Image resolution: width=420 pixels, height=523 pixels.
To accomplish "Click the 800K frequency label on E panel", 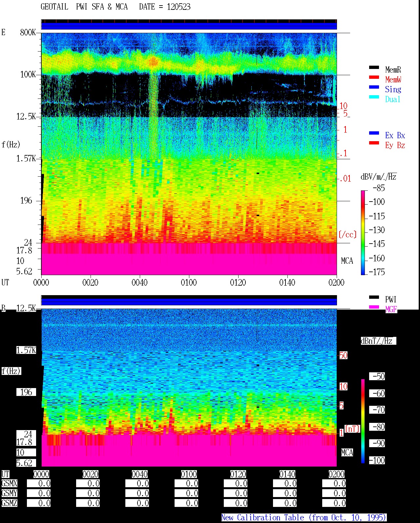I will (x=28, y=33).
